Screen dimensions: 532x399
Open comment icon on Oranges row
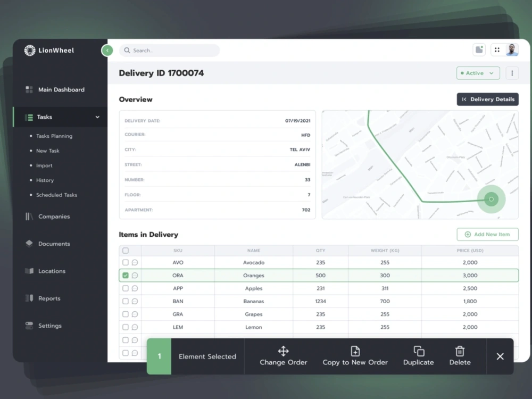pyautogui.click(x=135, y=276)
